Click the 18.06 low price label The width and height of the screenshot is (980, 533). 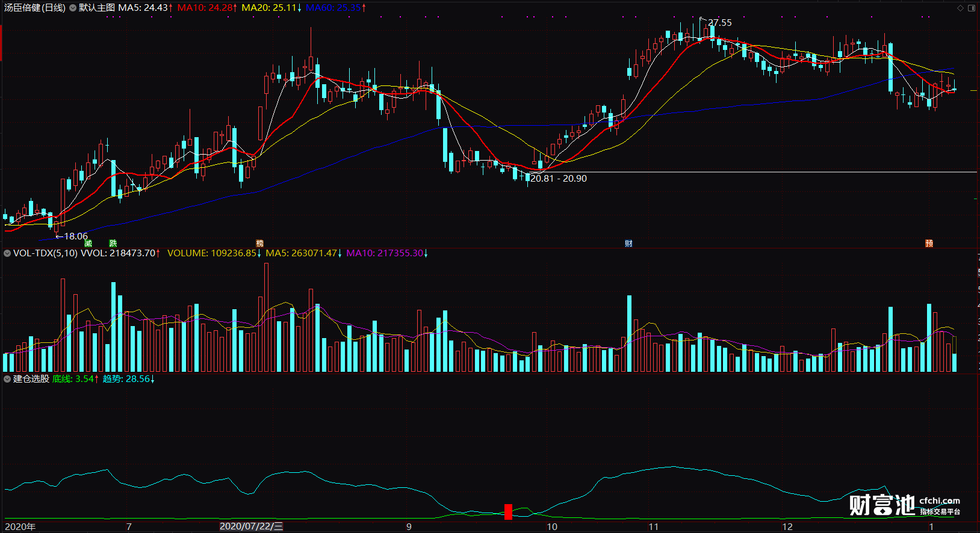[x=76, y=236]
